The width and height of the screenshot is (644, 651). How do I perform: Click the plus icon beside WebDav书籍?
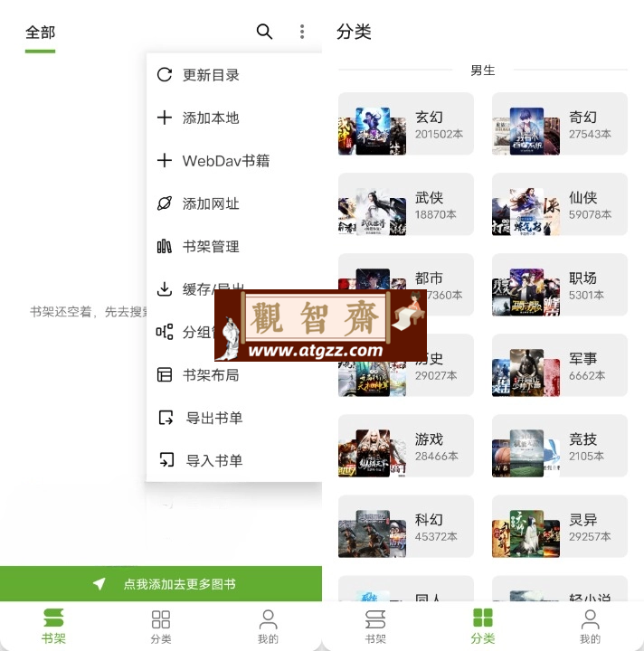coord(165,160)
